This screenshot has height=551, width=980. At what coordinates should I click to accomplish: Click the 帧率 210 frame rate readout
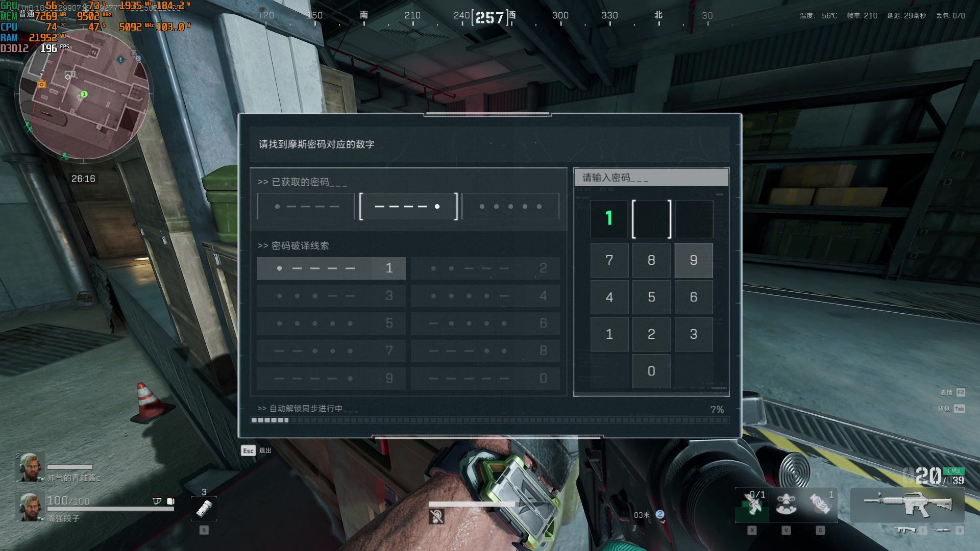(x=862, y=16)
